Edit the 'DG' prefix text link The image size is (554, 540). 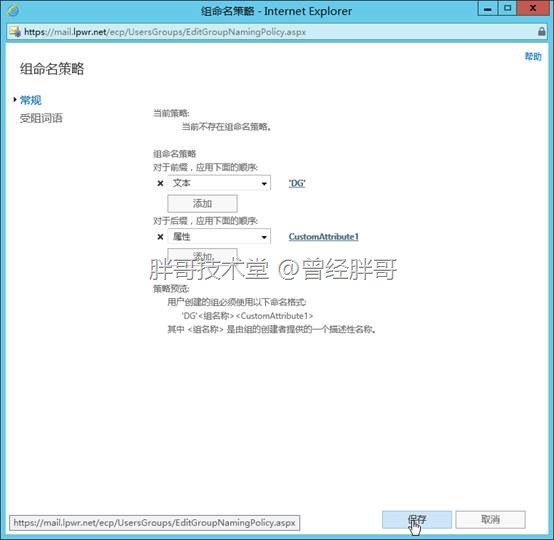pos(297,183)
